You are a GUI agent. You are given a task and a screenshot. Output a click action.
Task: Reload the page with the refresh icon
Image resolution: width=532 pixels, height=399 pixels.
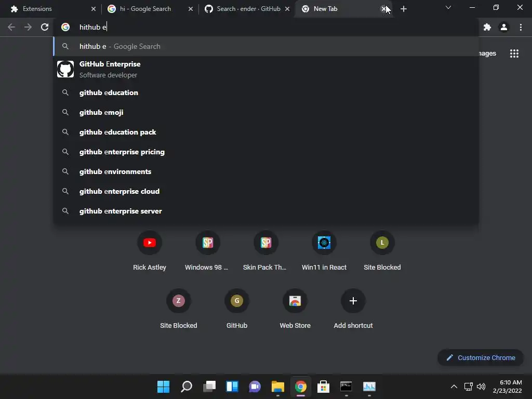(45, 27)
